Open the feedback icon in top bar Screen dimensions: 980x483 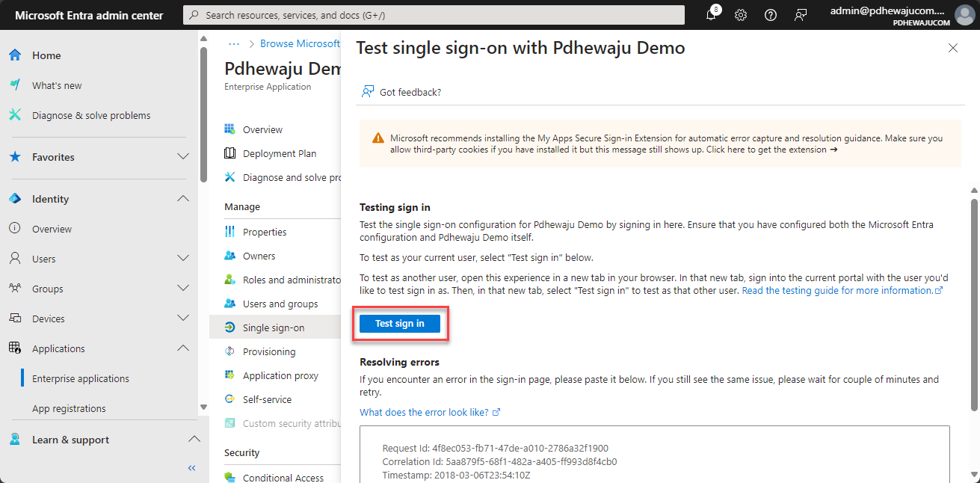pos(801,15)
